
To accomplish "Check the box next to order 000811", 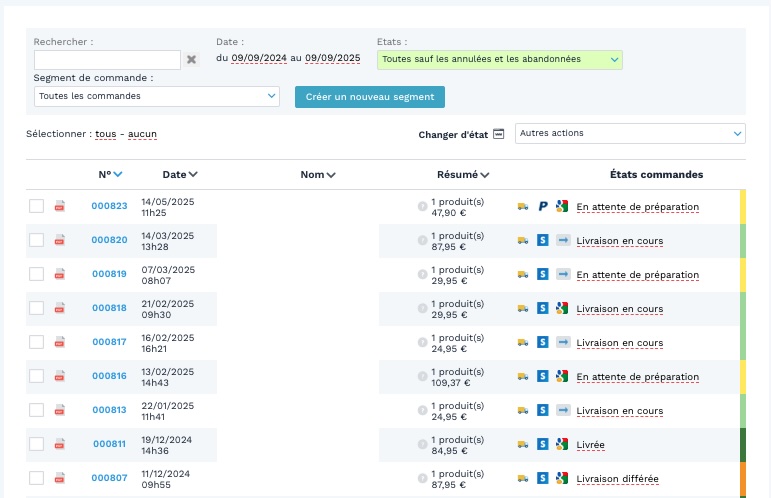I will (36, 444).
